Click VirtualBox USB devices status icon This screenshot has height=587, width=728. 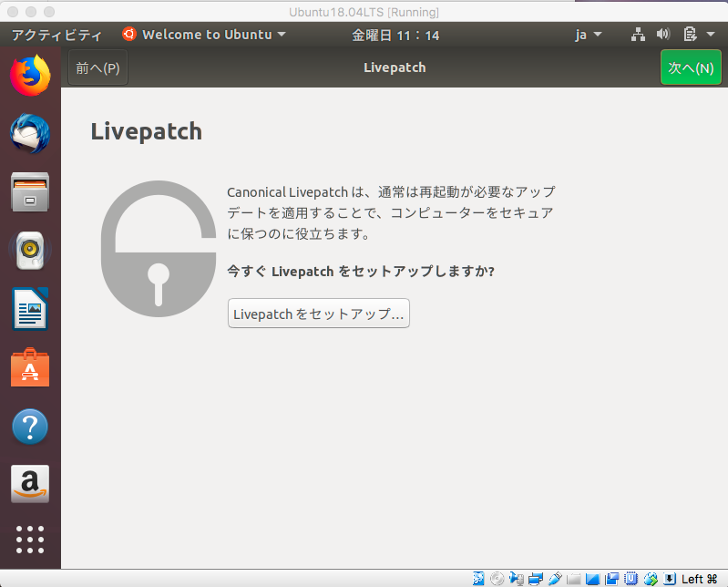coord(555,579)
